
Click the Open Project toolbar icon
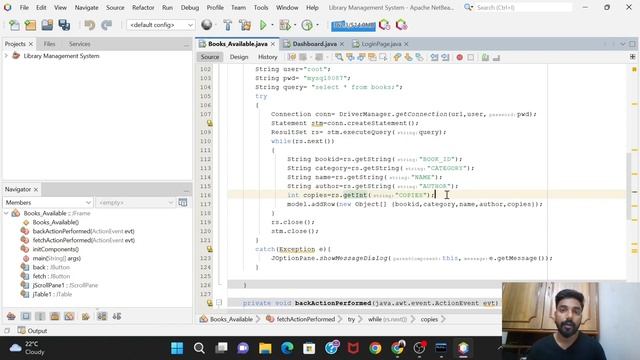pyautogui.click(x=47, y=25)
